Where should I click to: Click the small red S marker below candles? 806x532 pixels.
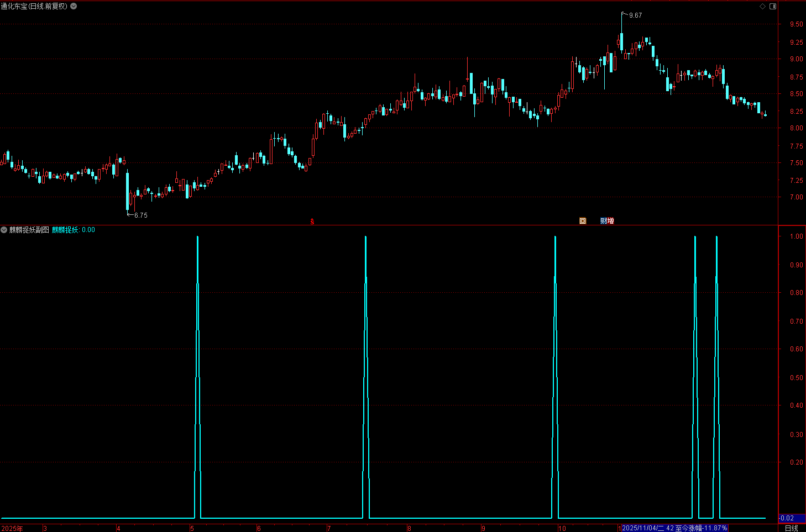(312, 222)
